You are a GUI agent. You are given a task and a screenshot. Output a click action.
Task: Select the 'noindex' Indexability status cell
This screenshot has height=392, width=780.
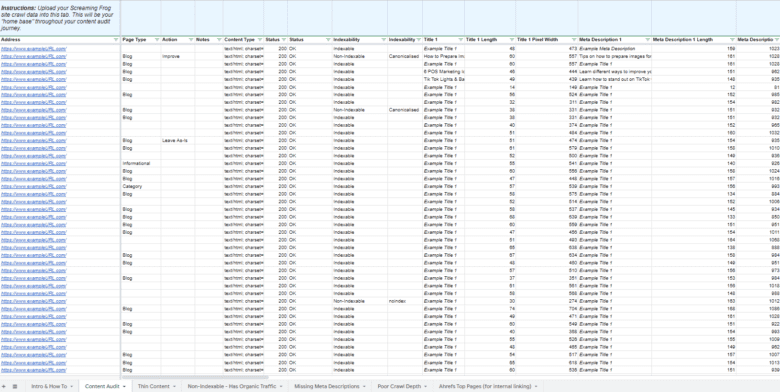coord(404,301)
